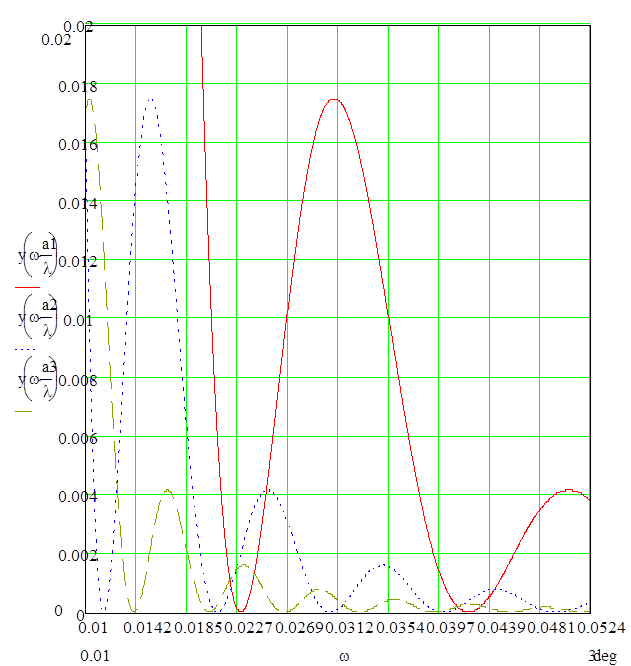The height and width of the screenshot is (666, 631).
Task: Click the 0.006 y-axis tick label
Action: 78,438
